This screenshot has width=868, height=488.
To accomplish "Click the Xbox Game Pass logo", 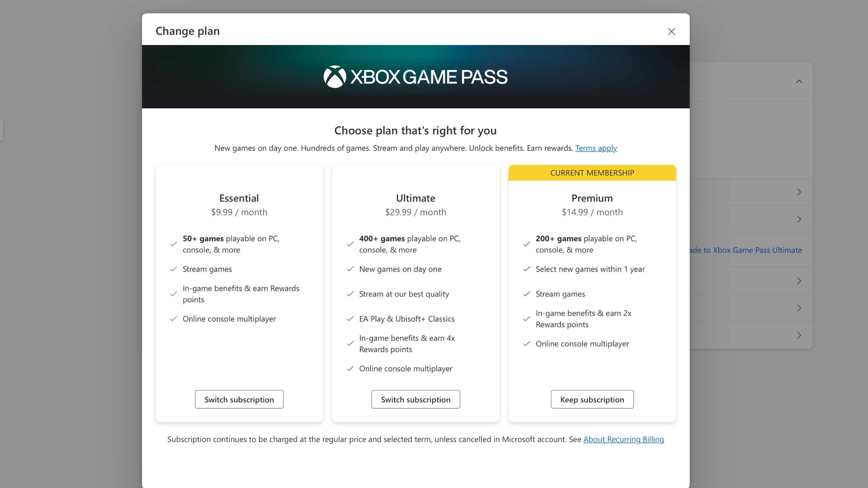I will point(415,76).
